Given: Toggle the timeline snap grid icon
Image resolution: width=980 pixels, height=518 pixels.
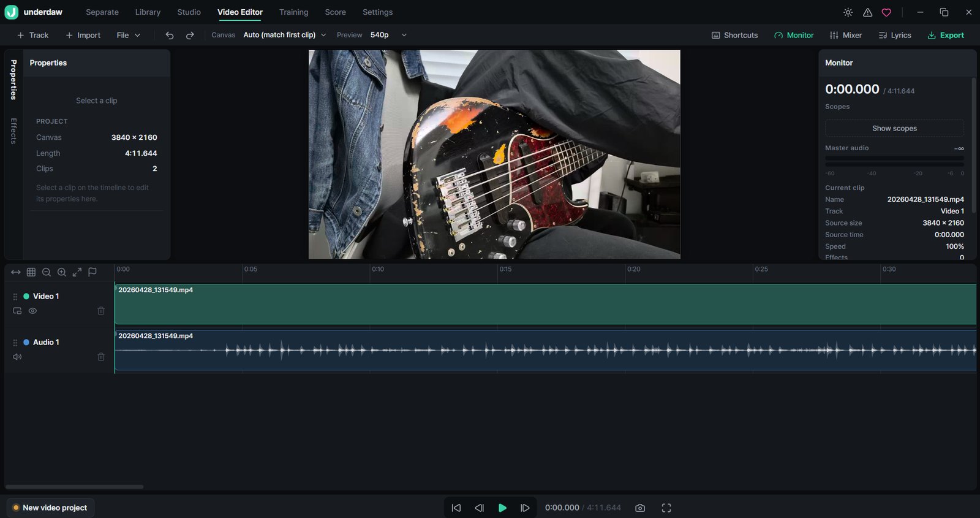Looking at the screenshot, I should point(31,272).
